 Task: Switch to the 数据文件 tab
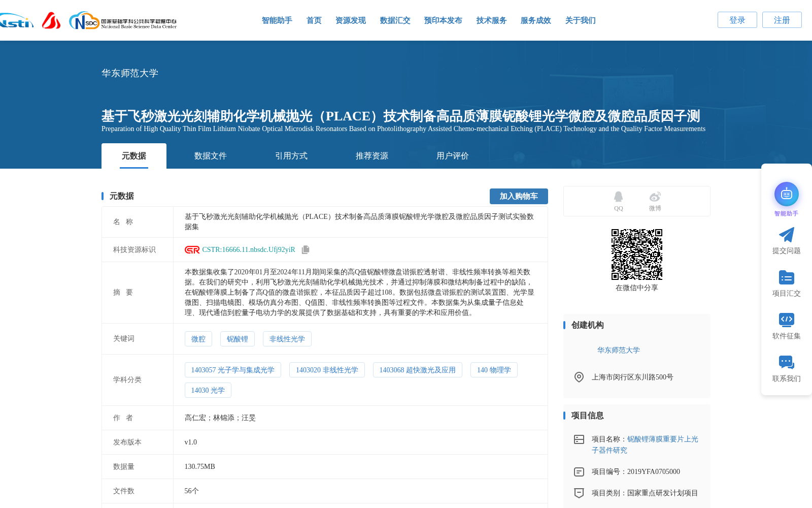(211, 156)
